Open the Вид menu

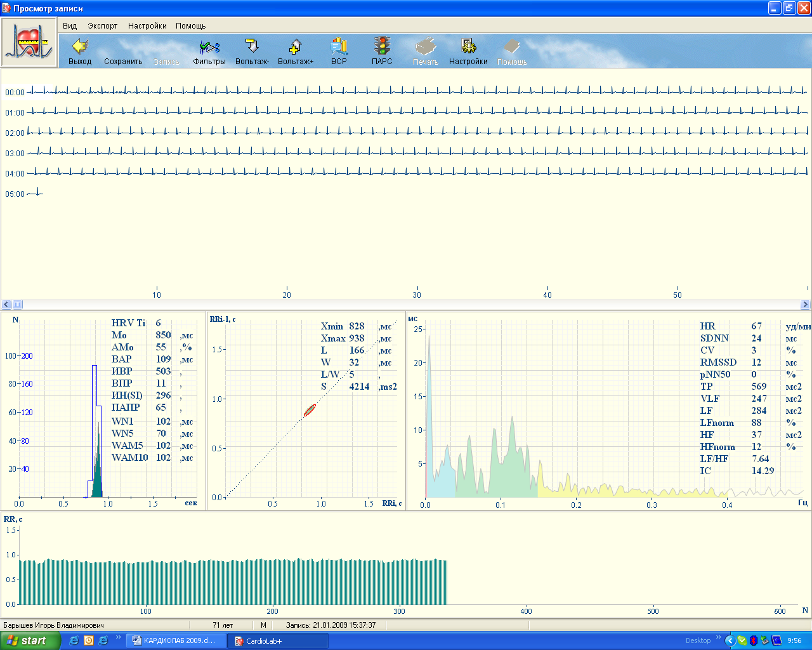click(70, 26)
